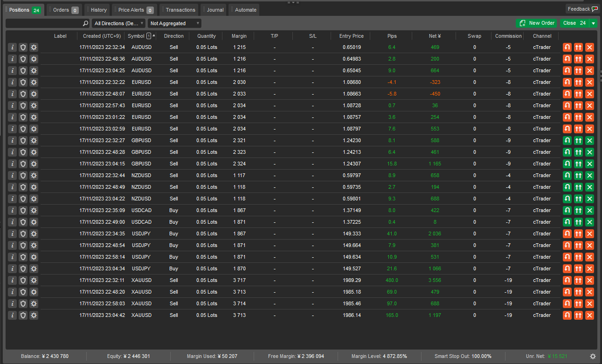Viewport: 602px width, 364px height.
Task: Close the AUDUSD position created at 23:04:25
Action: [x=590, y=70]
